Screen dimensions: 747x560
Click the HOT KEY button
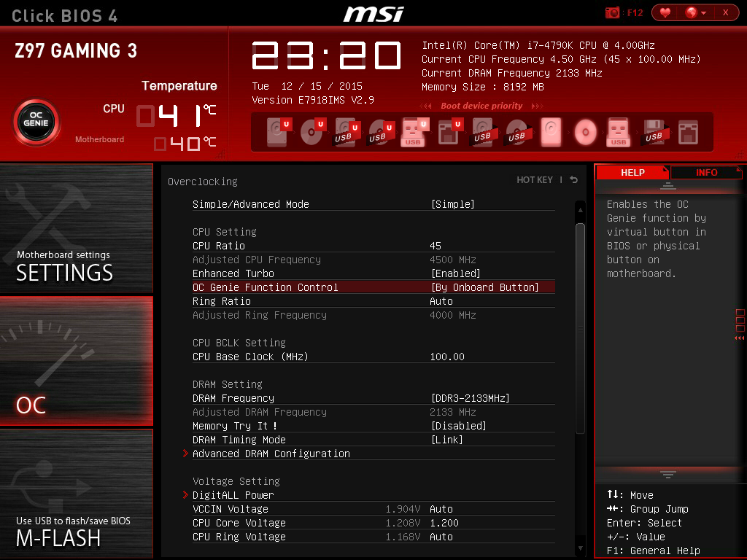pyautogui.click(x=535, y=179)
